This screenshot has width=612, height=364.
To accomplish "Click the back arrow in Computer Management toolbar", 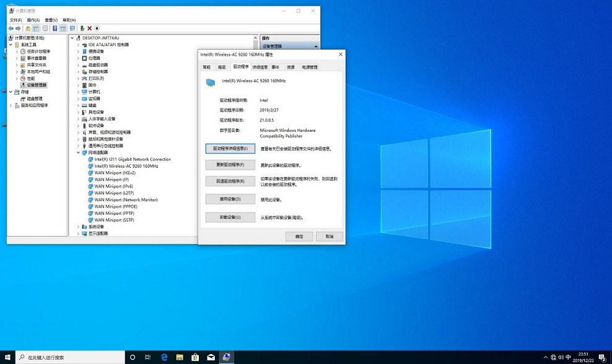I will tap(11, 28).
